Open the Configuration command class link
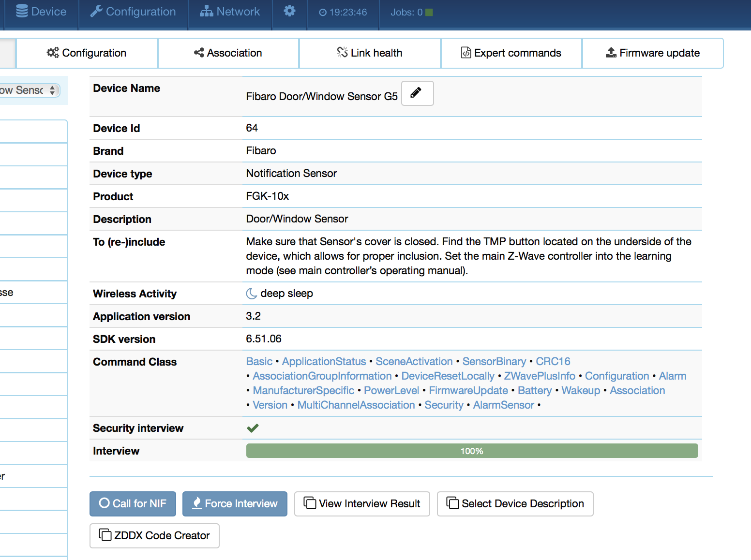This screenshot has height=560, width=751. point(617,376)
